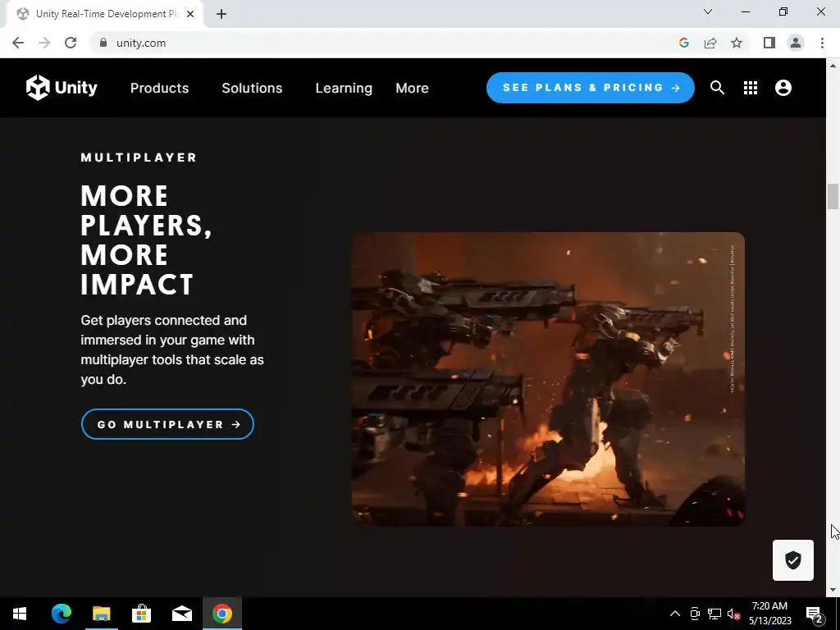Go back with the browser back arrow

pos(18,43)
